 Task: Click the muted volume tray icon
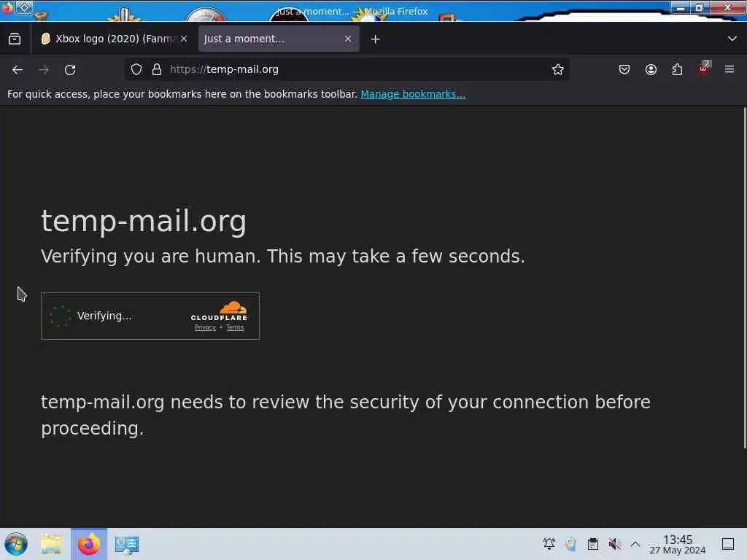pos(614,544)
